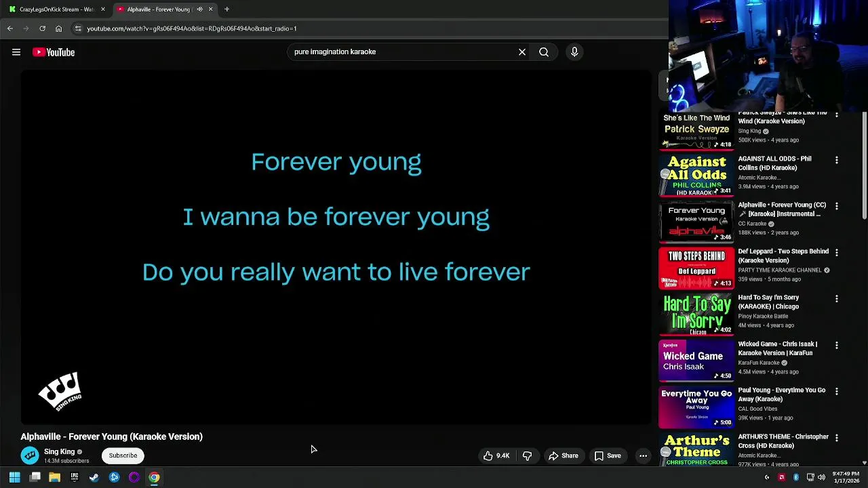This screenshot has width=868, height=488.
Task: Open Wicked Game Karaoke Version title
Action: coord(778,348)
